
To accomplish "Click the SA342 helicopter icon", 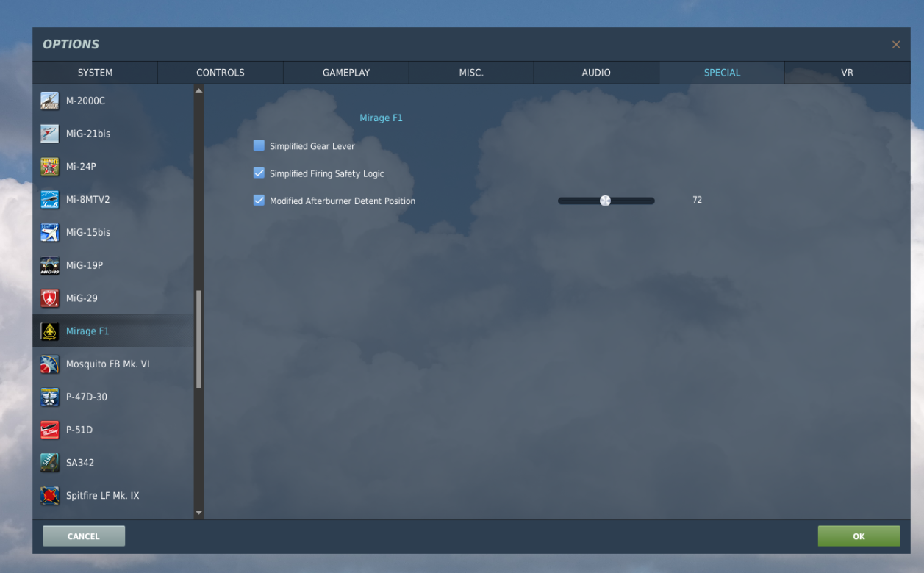I will coord(49,463).
